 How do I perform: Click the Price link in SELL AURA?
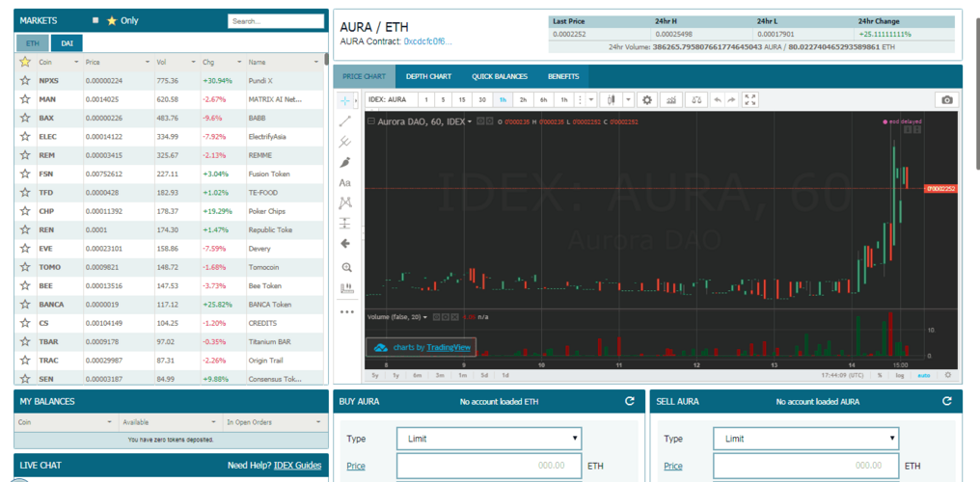tap(673, 466)
